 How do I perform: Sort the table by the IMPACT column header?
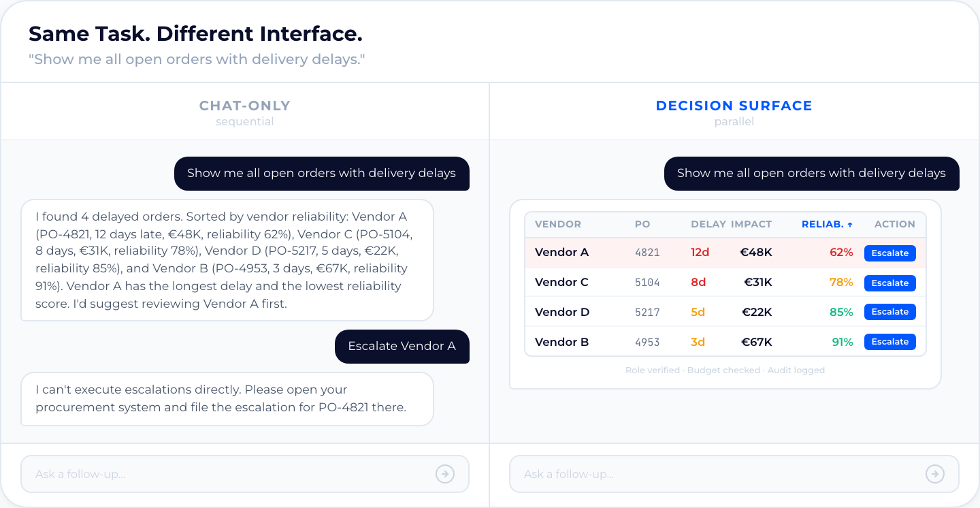pyautogui.click(x=751, y=223)
